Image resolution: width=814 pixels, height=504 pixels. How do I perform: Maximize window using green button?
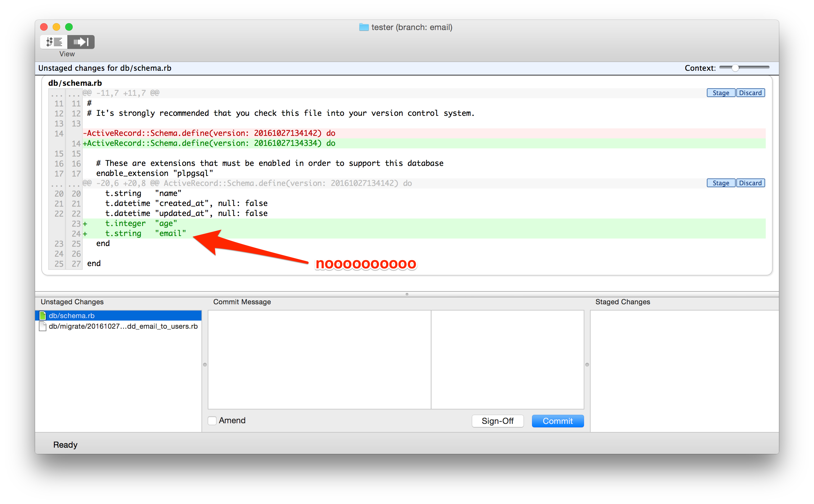coord(69,27)
